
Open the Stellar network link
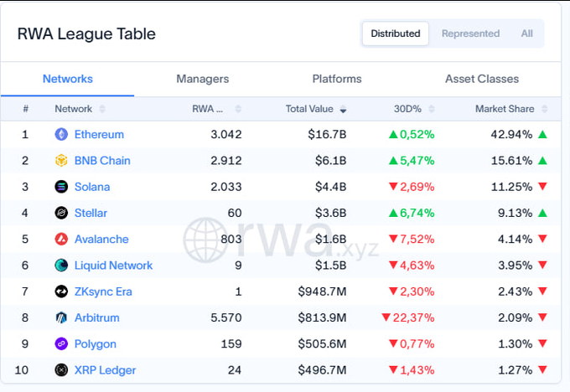pyautogui.click(x=91, y=213)
